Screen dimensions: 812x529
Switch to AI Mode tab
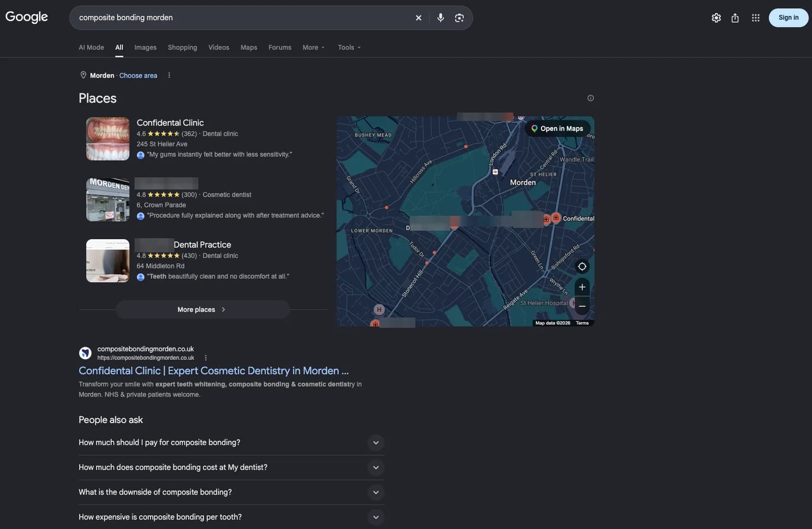pos(91,47)
